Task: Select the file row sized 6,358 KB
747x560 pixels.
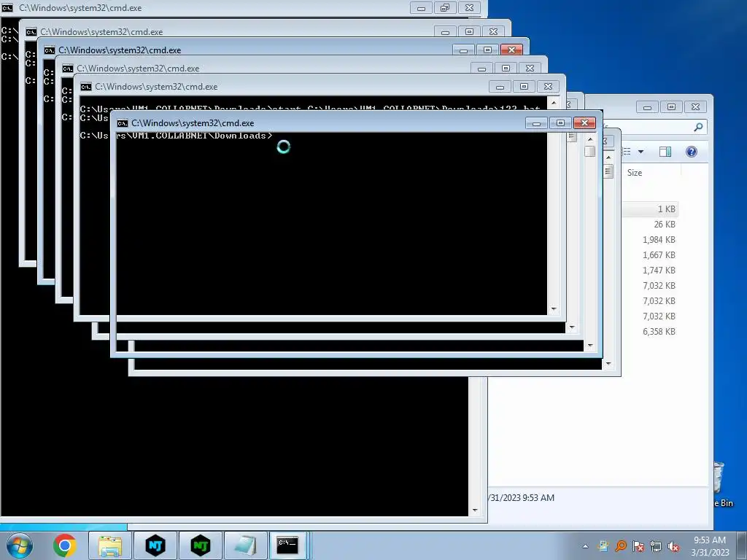Action: [x=650, y=332]
